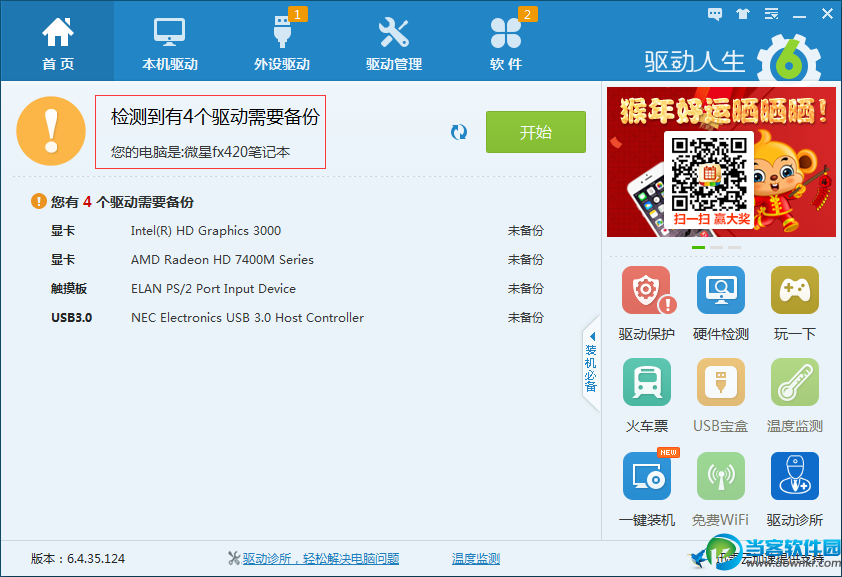842x577 pixels.
Task: Click the 您的电脑是:微星fx420笔记本 text
Action: click(x=200, y=152)
